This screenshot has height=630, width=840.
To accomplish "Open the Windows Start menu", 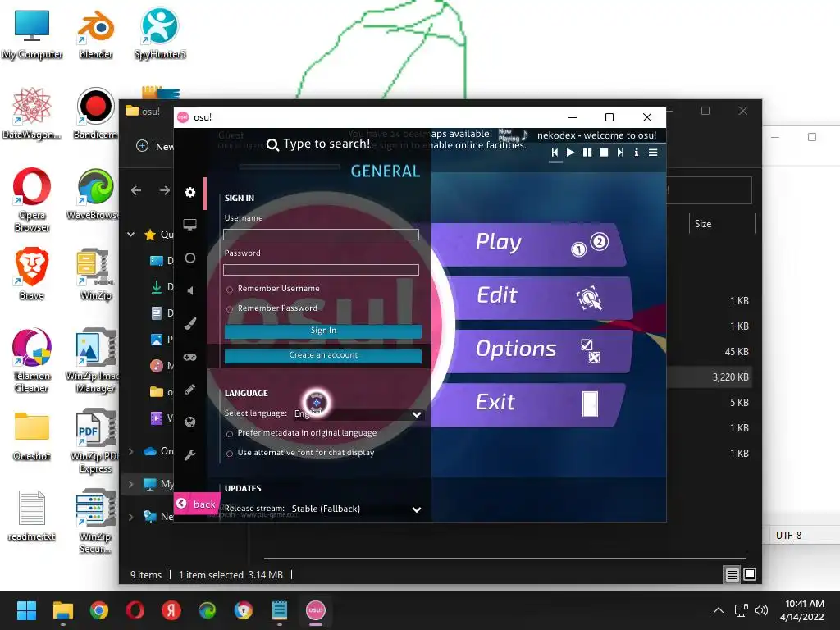I will pos(26,610).
